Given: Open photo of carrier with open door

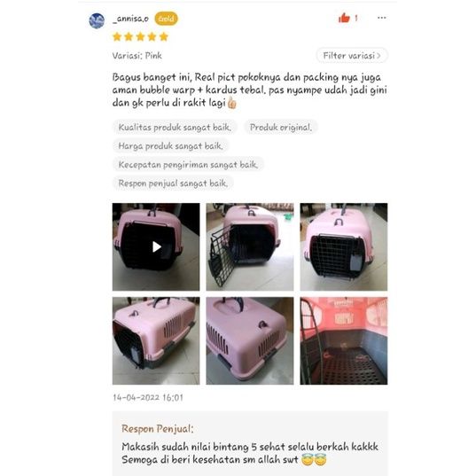Looking at the screenshot, I should point(250,246).
